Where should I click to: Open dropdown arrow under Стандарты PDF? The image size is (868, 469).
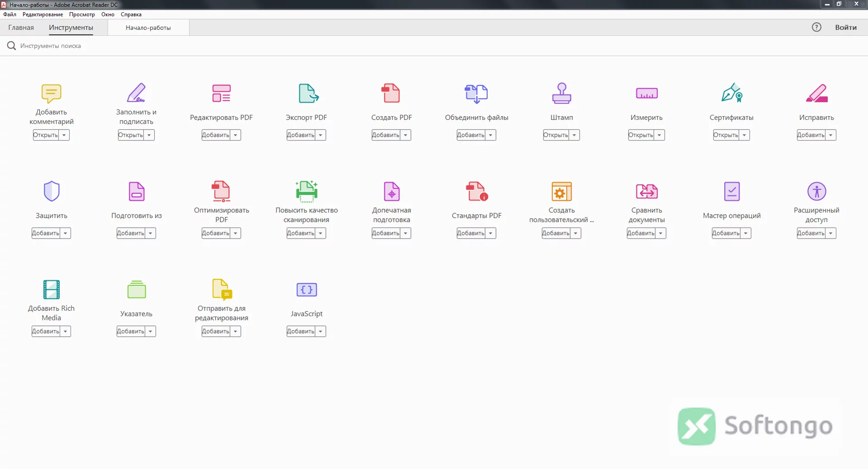click(x=491, y=233)
